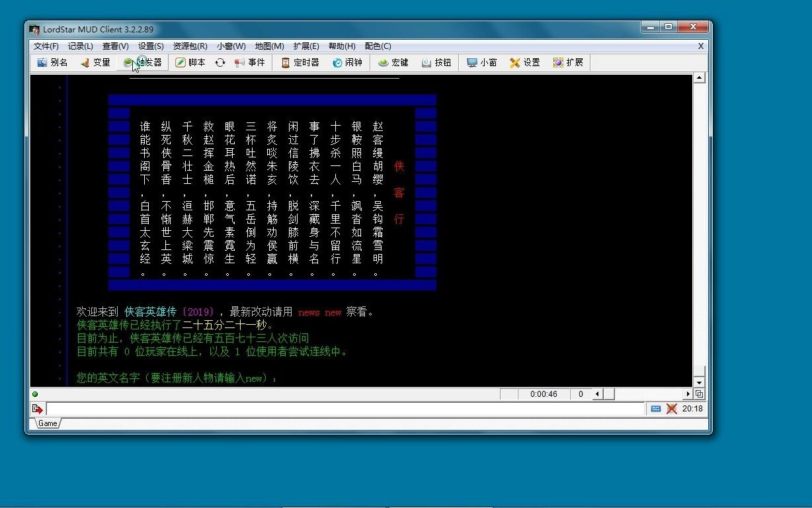The height and width of the screenshot is (508, 812).
Task: Click the LordStar application icon in the title bar
Action: coord(35,29)
